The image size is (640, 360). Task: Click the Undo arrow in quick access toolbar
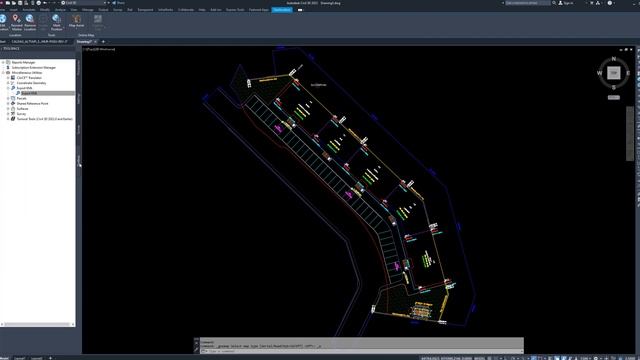coord(45,3)
